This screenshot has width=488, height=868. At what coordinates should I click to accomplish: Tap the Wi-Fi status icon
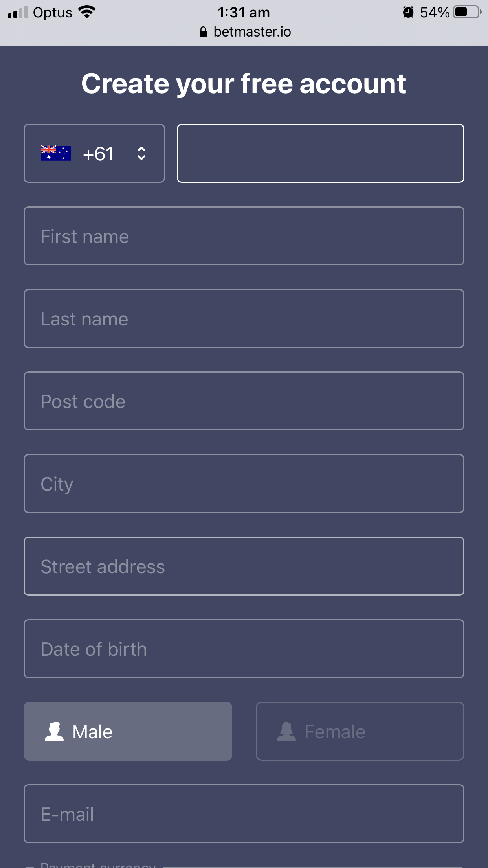[87, 12]
